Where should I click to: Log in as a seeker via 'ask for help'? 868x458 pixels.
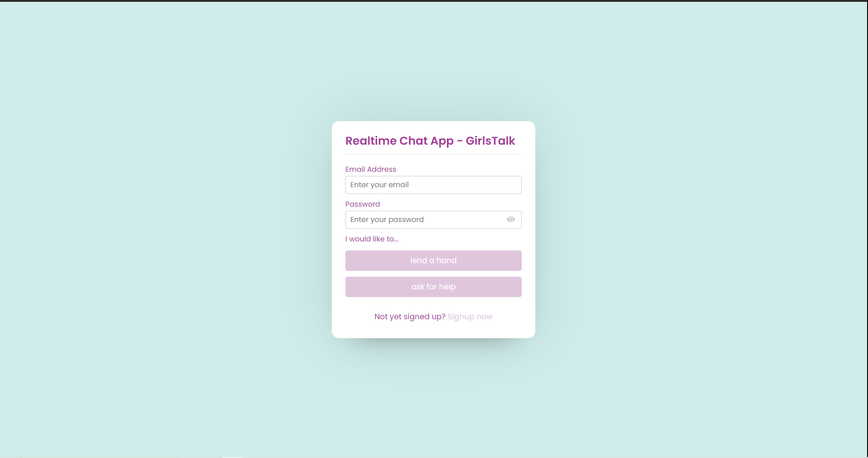click(433, 287)
